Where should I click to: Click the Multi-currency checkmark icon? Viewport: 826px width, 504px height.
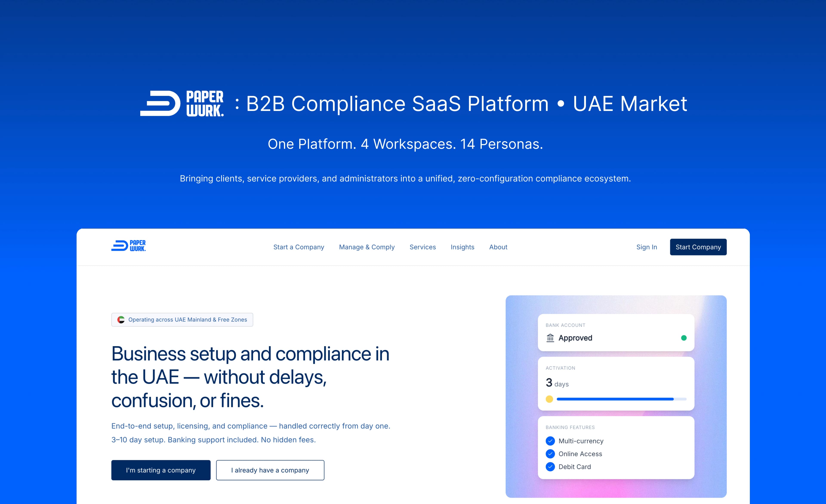pyautogui.click(x=550, y=441)
